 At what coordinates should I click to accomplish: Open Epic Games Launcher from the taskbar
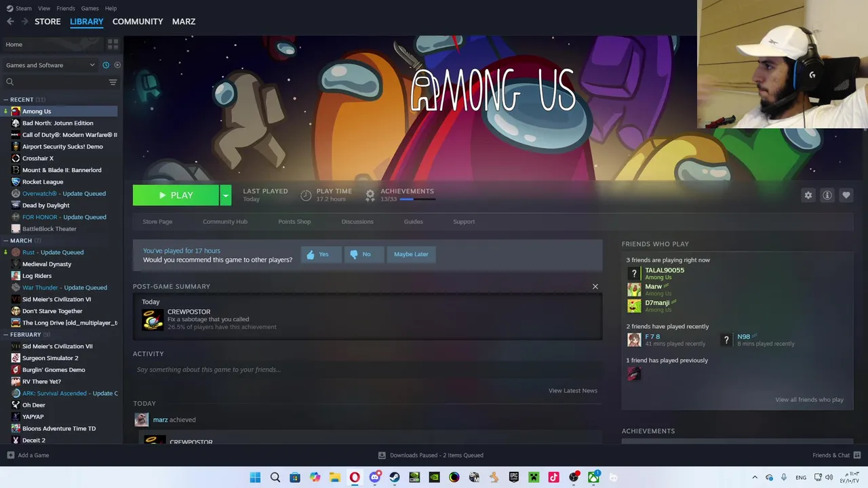tap(514, 477)
